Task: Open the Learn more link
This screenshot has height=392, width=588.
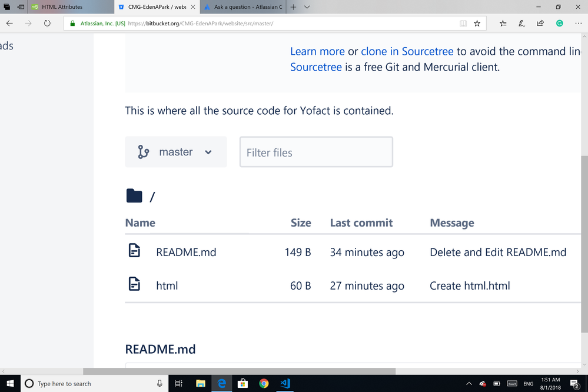Action: pyautogui.click(x=317, y=51)
